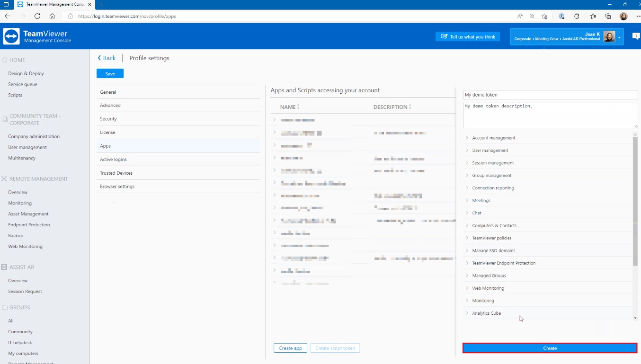Screen dimensions: 641x364
Task: Click the Create app button
Action: click(290, 348)
